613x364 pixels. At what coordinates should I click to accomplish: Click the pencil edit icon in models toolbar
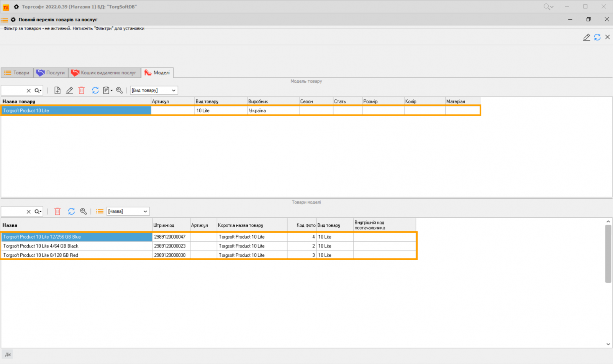pos(69,90)
